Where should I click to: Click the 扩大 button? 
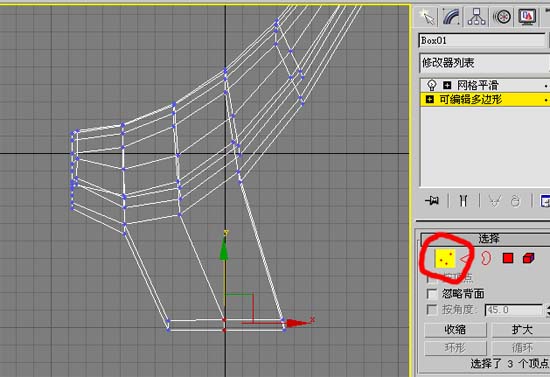click(x=522, y=330)
